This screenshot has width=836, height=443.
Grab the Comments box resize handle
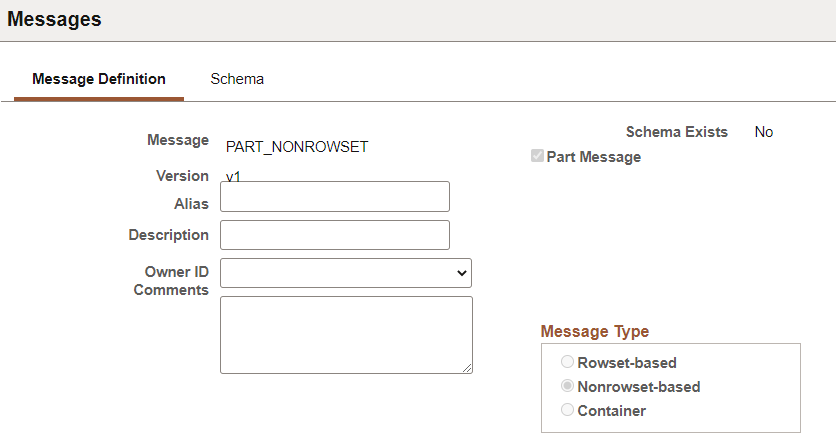coord(467,368)
